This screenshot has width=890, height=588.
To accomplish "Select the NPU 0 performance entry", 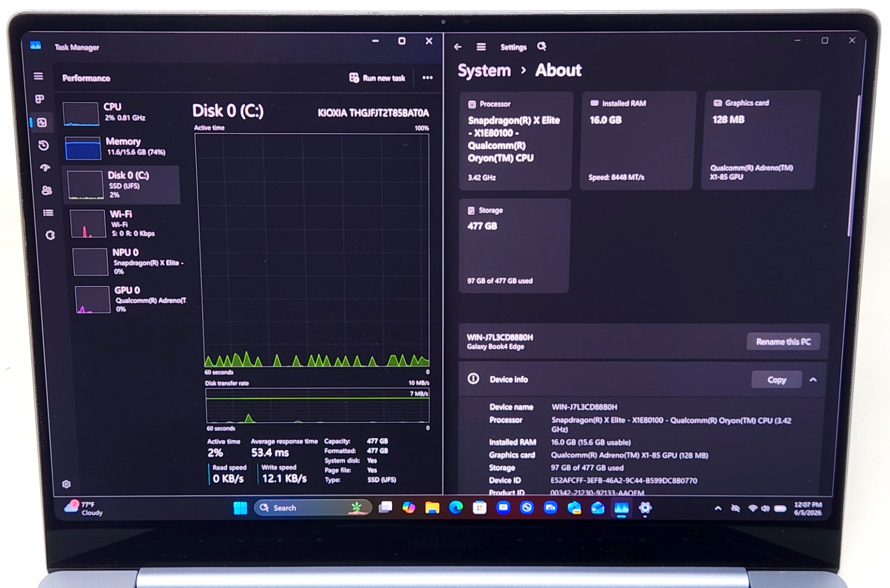I will click(129, 261).
